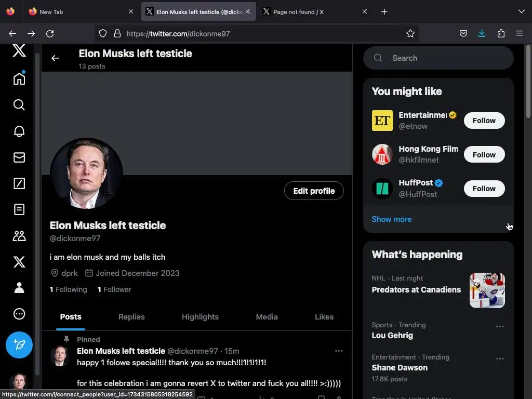Open Premium X icon in sidebar
Screen dimensions: 532x399
point(19,262)
